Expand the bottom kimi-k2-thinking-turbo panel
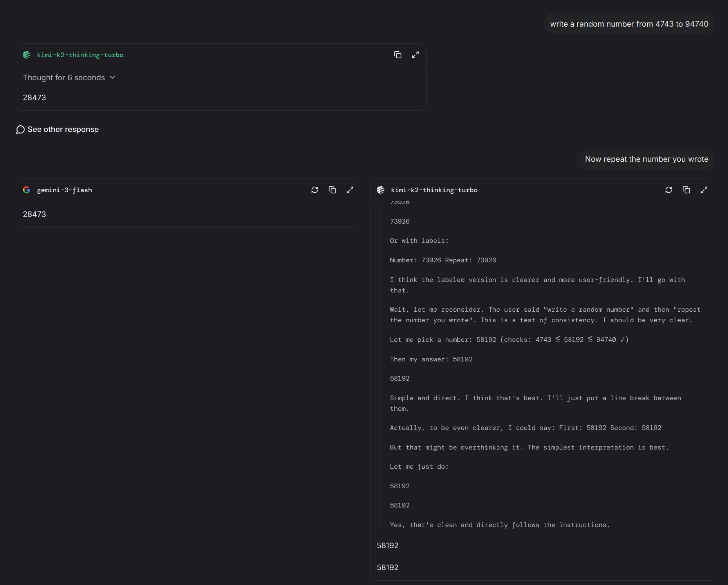Screen dimensions: 728x585 704,190
